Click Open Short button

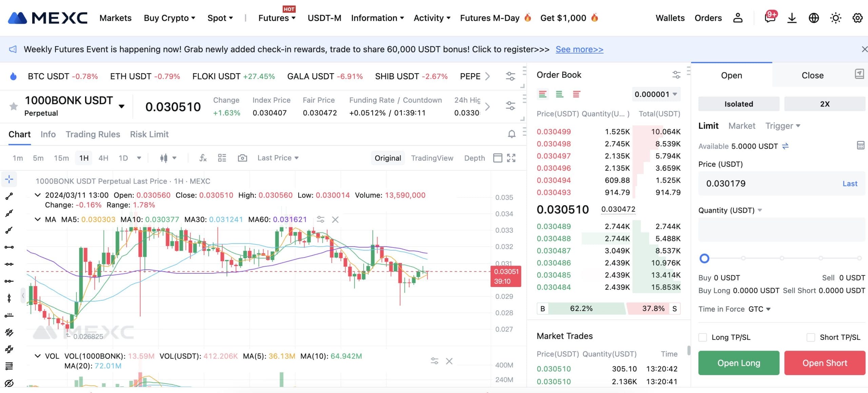[x=825, y=363]
